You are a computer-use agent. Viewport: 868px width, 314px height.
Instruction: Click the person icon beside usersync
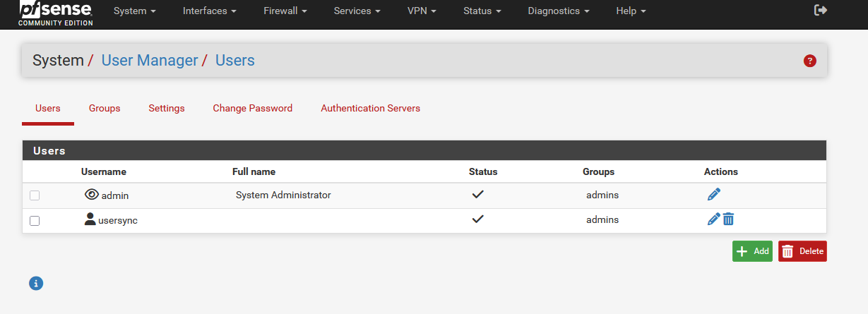pos(90,219)
